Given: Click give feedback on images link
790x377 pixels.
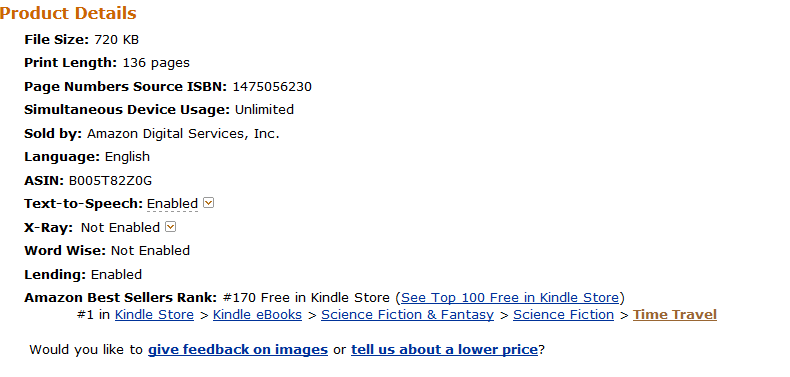Looking at the screenshot, I should point(238,349).
